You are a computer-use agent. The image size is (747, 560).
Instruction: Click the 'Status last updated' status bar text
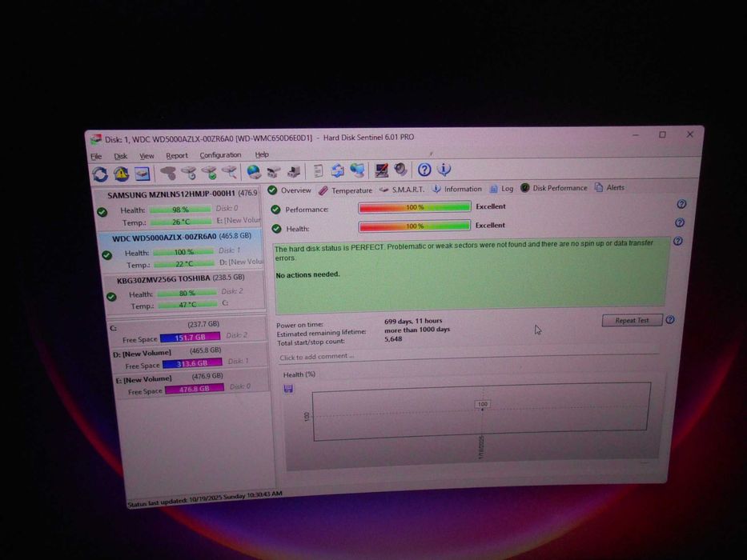coord(205,498)
